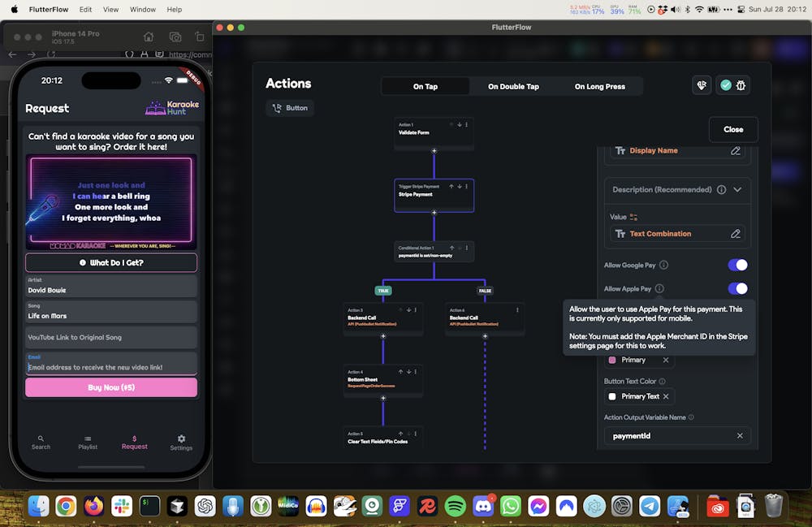812x527 pixels.
Task: Select the FALSE branch label
Action: 485,291
